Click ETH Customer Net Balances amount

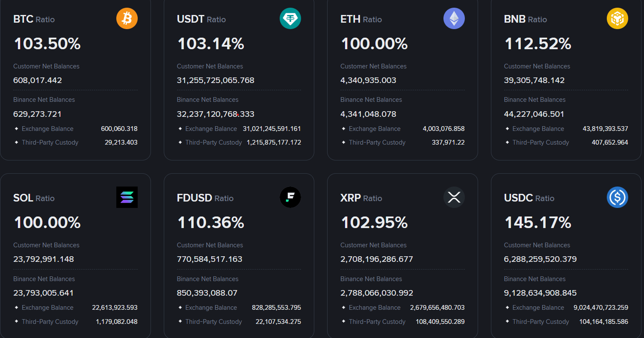coord(368,80)
